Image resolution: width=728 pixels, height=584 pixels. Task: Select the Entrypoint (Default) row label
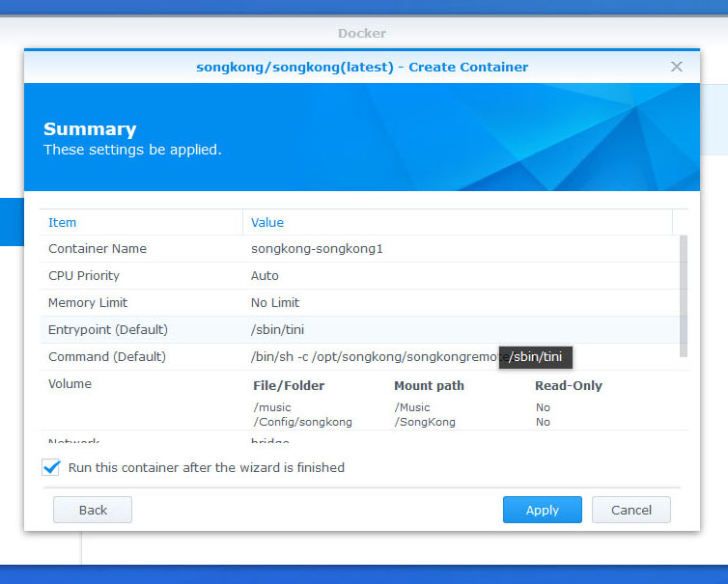108,329
